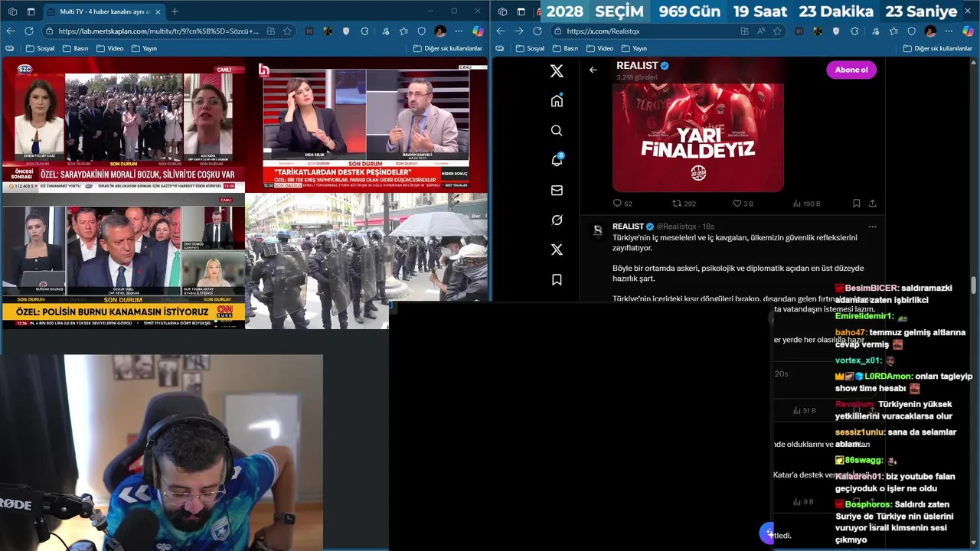Click the Multi TV address bar URL

[x=158, y=31]
